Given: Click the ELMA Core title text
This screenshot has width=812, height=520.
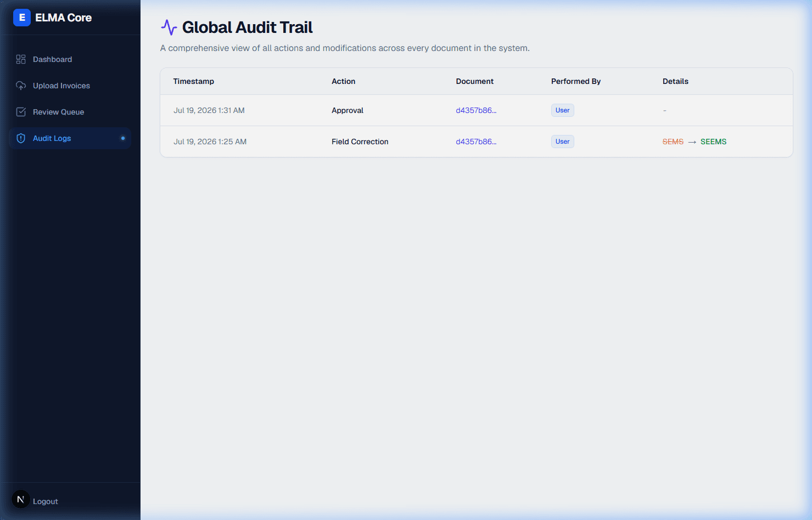Looking at the screenshot, I should [64, 18].
